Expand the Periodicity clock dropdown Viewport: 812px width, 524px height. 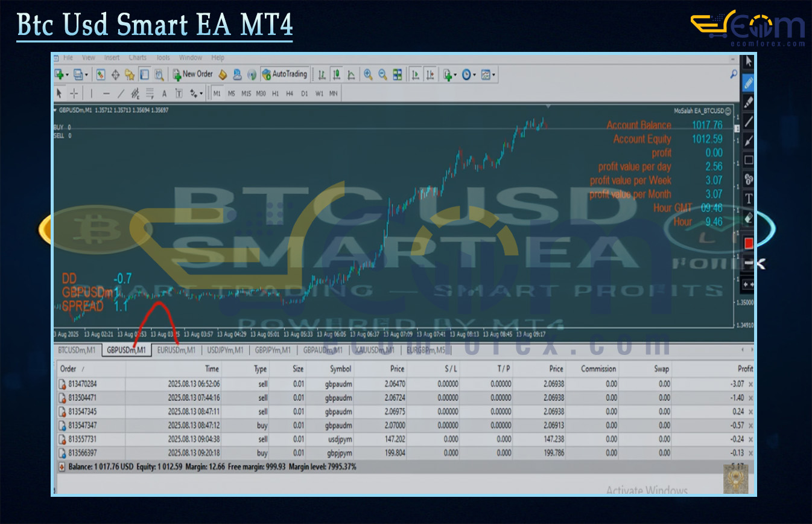pyautogui.click(x=475, y=75)
